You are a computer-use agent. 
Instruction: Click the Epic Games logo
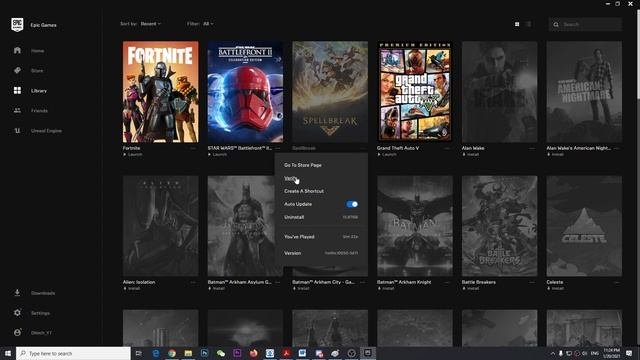pos(17,24)
